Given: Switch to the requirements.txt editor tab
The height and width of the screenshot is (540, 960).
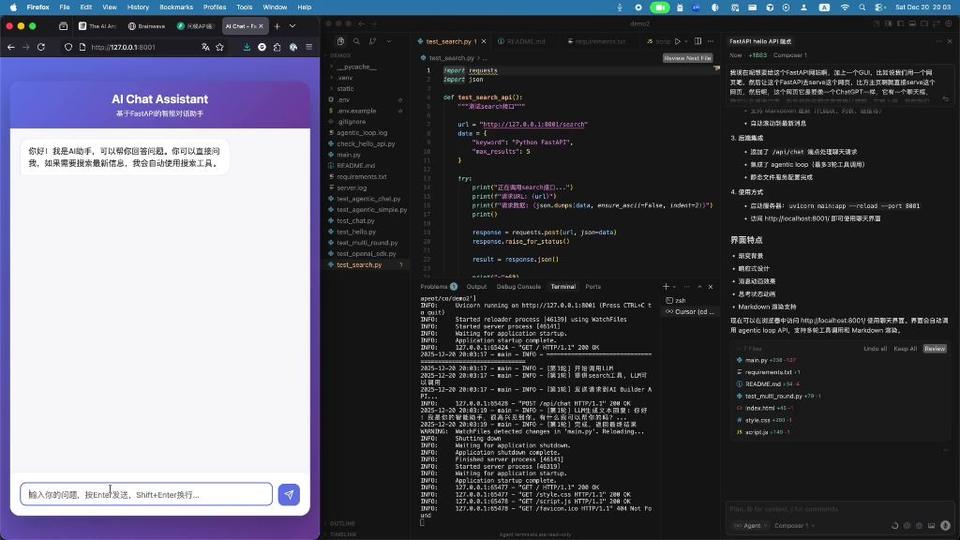Looking at the screenshot, I should coord(597,42).
